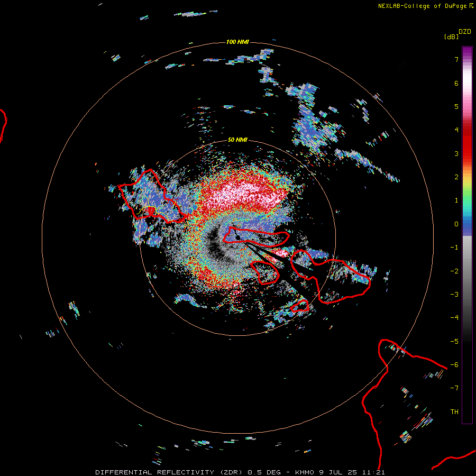Click the "-1" tick on color scale
Screen dimensions: 476x476
point(454,248)
